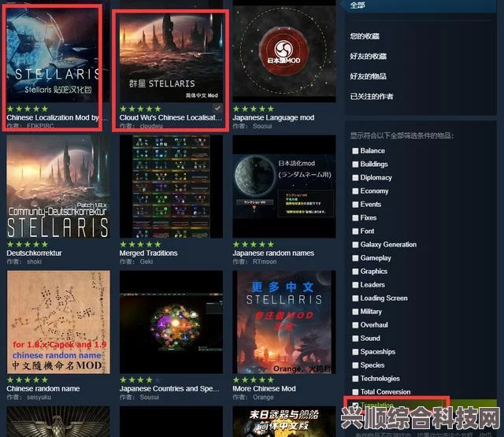The width and height of the screenshot is (504, 437).
Task: Open 好友的收藏 in sidebar
Action: click(368, 56)
